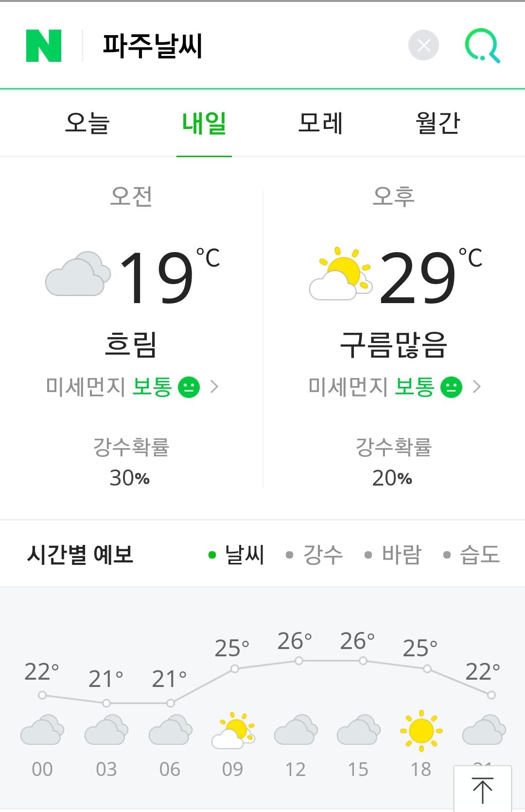
Task: Select the 강수 hourly forecast option
Action: point(315,555)
